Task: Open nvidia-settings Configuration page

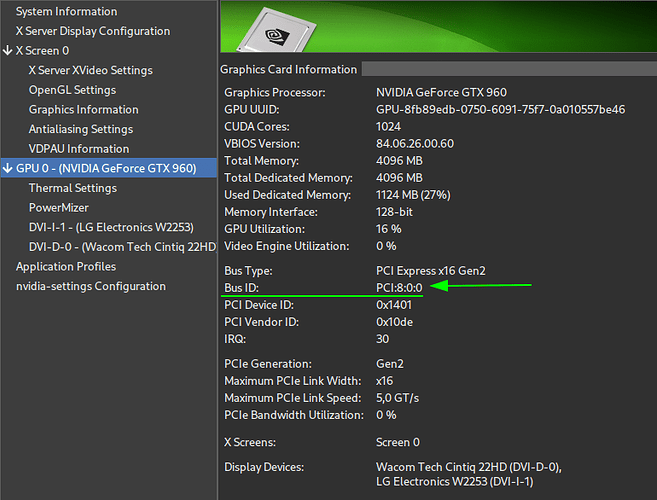Action: click(91, 286)
